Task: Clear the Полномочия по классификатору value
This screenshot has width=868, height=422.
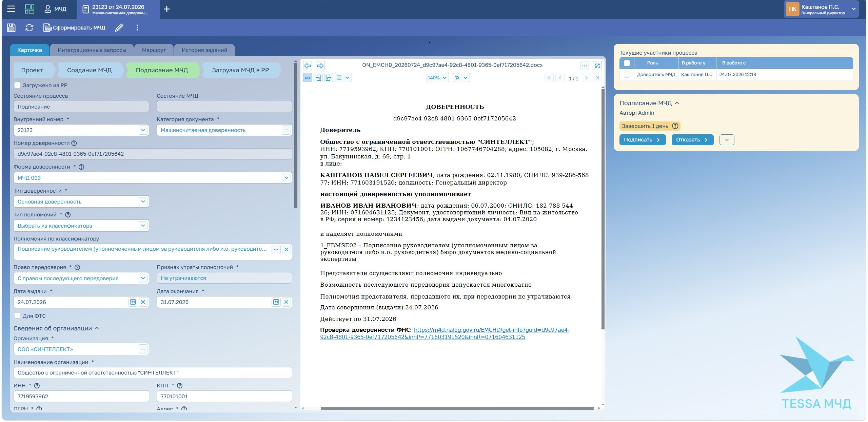Action: tap(287, 249)
